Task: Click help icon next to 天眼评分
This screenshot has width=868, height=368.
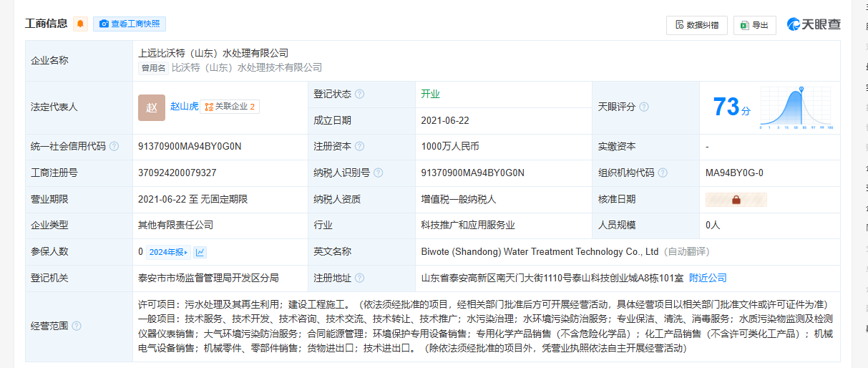Action: pyautogui.click(x=644, y=107)
